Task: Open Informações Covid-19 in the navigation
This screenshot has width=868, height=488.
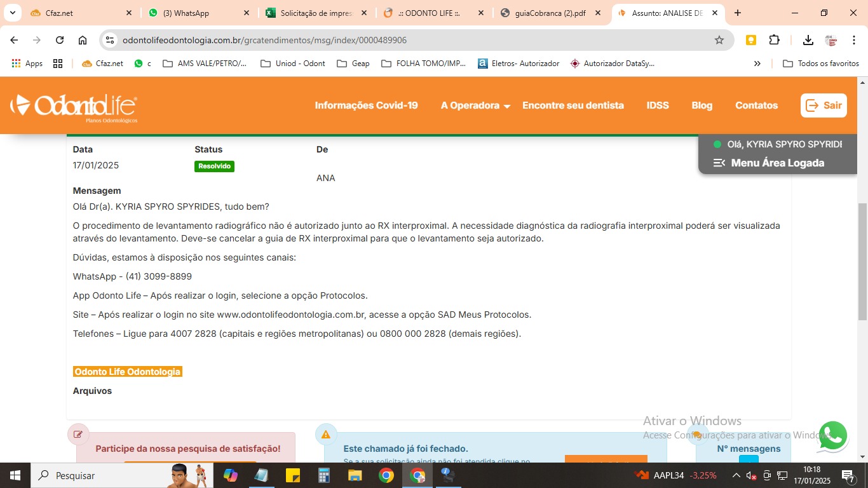Action: click(x=366, y=105)
